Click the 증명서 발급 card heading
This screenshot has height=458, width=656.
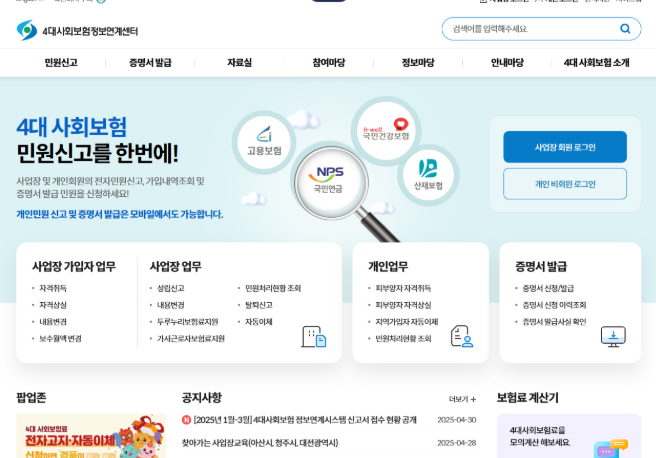[541, 266]
